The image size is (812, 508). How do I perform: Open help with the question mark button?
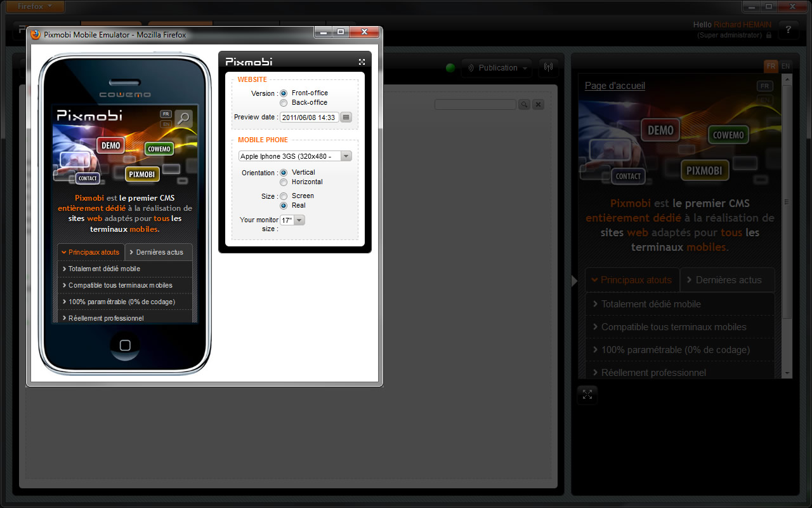click(789, 30)
